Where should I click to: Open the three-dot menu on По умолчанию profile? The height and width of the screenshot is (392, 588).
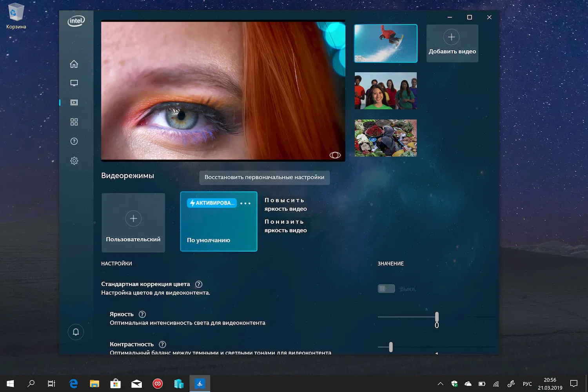click(x=245, y=203)
